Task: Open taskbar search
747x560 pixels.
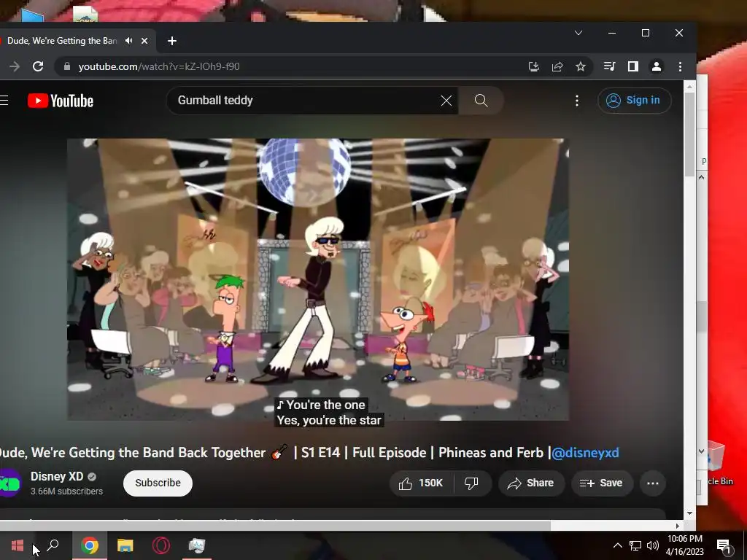Action: [53, 545]
